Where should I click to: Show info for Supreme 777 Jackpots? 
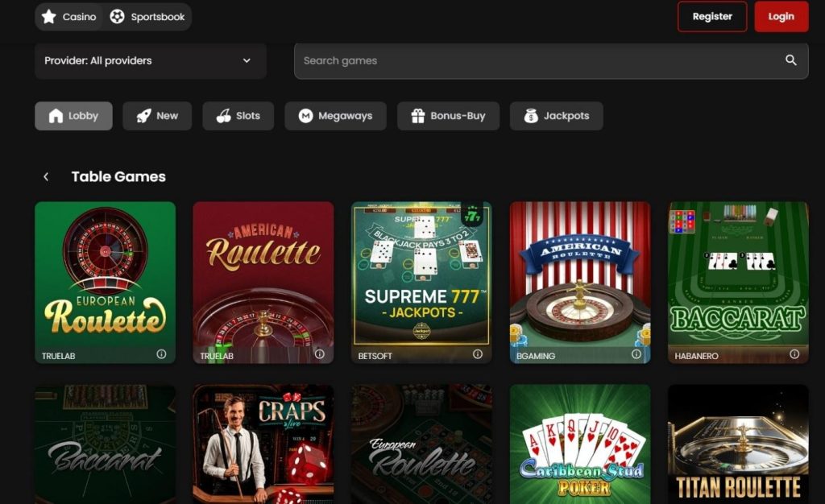[x=478, y=354]
